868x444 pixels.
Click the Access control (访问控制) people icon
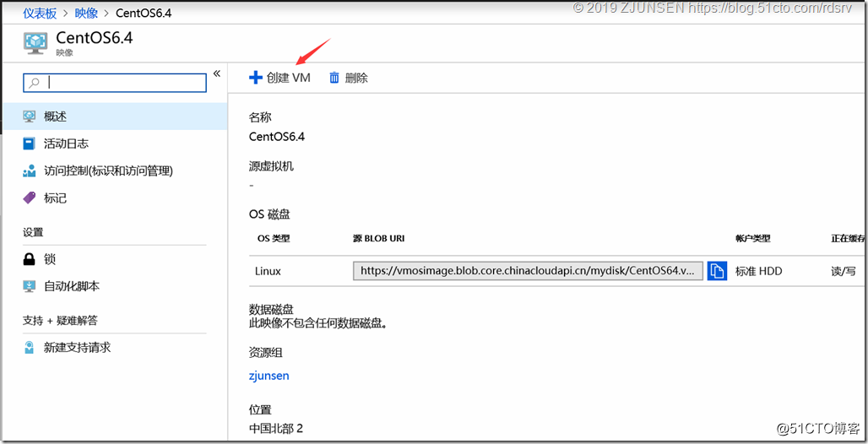[30, 171]
